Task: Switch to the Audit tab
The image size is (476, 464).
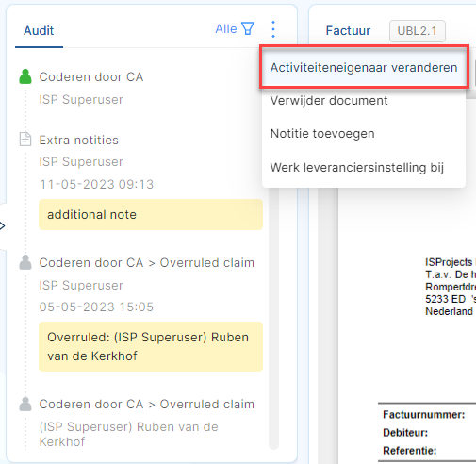Action: (39, 31)
